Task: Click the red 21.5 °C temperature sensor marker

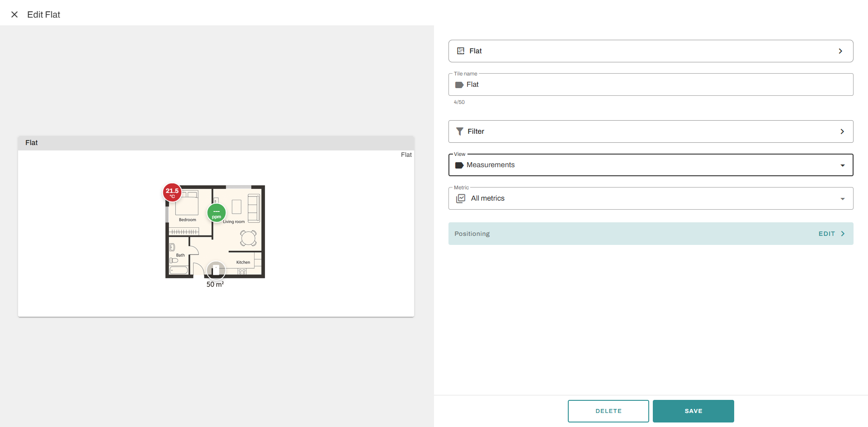Action: pyautogui.click(x=172, y=192)
